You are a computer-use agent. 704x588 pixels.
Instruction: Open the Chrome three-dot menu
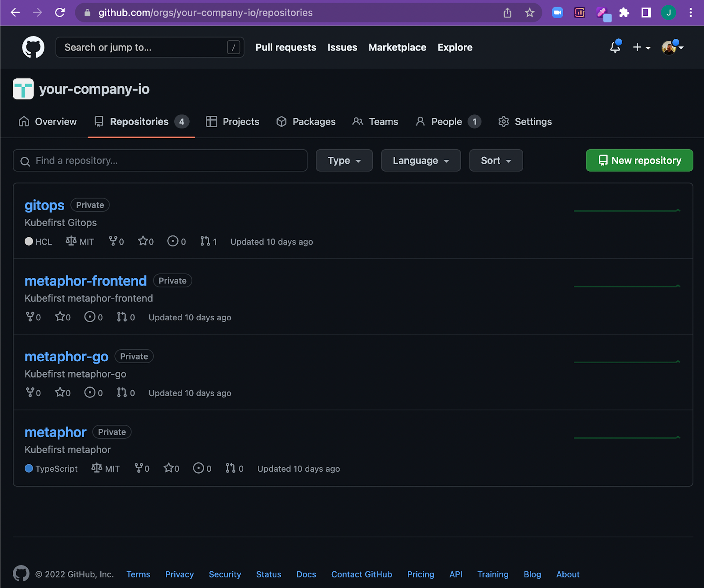click(691, 13)
